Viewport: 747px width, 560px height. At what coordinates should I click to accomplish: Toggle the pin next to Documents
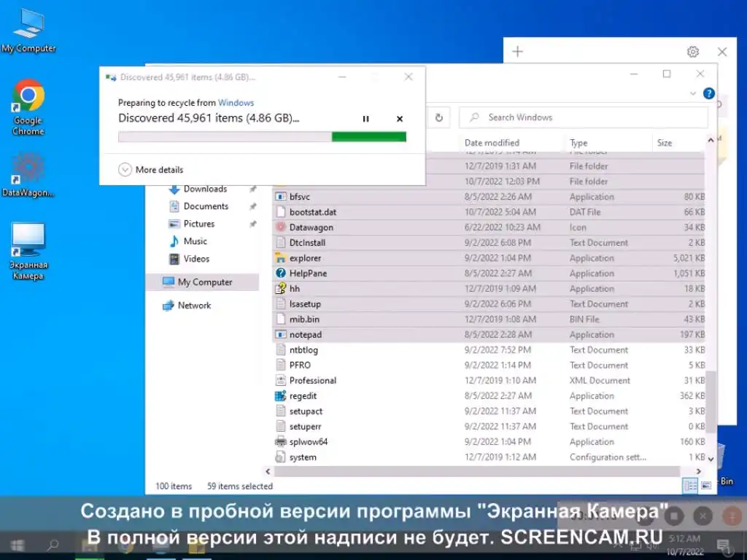pyautogui.click(x=253, y=206)
